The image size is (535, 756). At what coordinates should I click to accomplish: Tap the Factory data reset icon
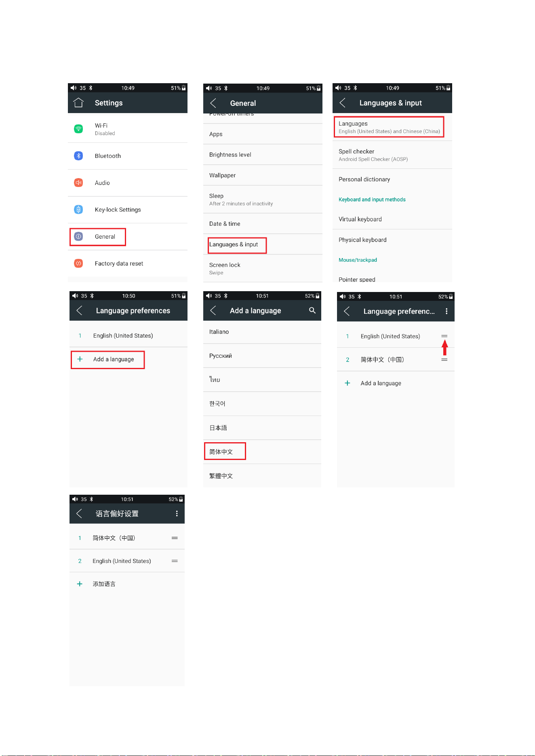78,263
